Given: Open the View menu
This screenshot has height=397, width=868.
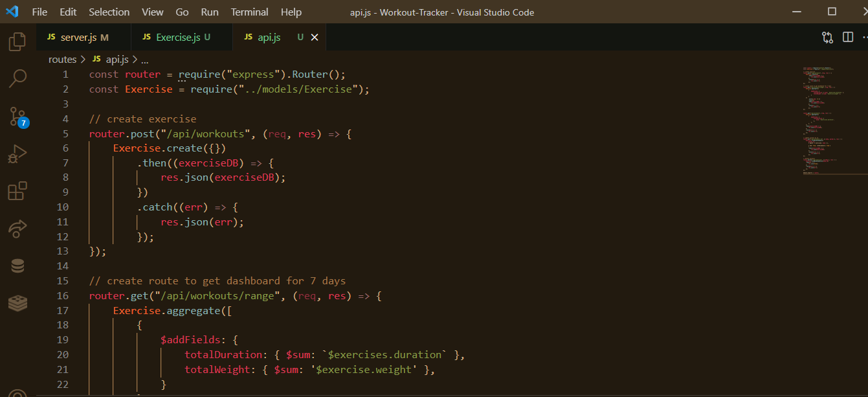Looking at the screenshot, I should [x=153, y=12].
